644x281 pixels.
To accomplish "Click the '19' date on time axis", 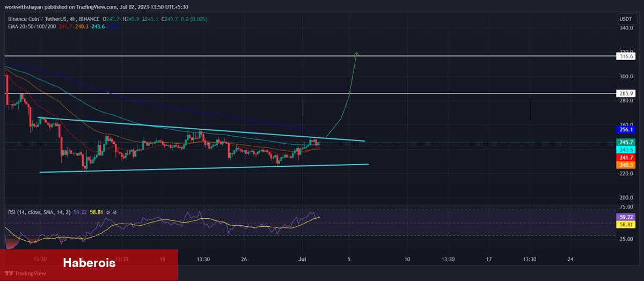I will [x=162, y=259].
